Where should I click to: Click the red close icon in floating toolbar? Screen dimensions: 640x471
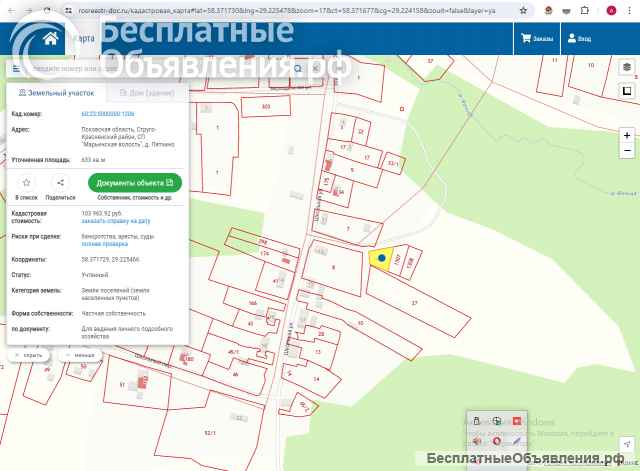pyautogui.click(x=516, y=421)
